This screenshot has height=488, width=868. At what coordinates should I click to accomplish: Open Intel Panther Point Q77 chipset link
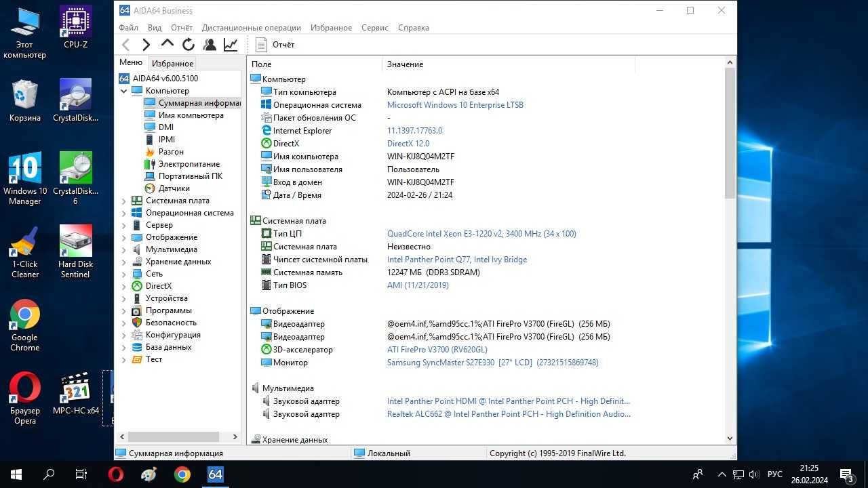[x=457, y=260]
